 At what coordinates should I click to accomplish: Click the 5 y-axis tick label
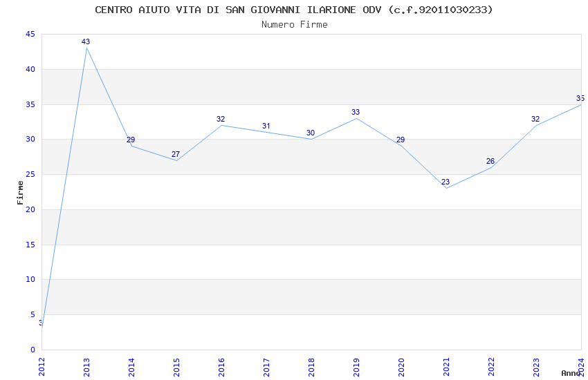point(33,315)
